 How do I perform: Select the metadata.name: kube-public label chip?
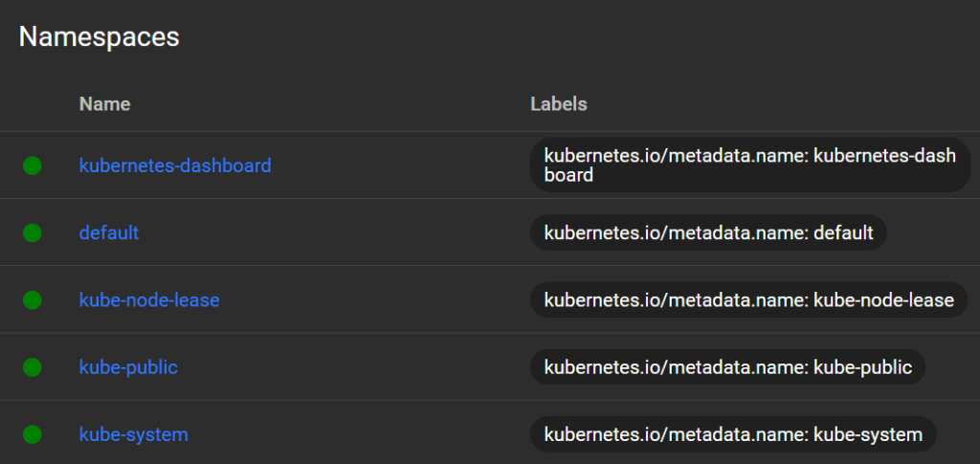(x=727, y=367)
